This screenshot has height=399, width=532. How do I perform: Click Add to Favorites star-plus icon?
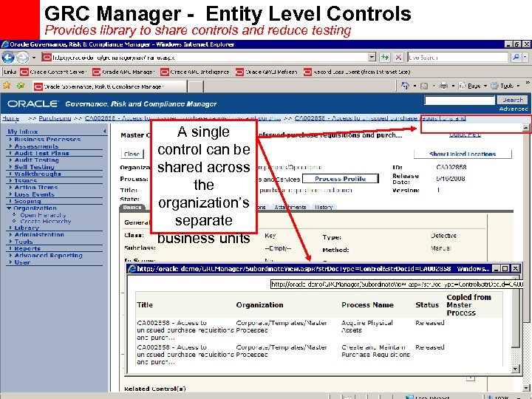click(x=21, y=86)
